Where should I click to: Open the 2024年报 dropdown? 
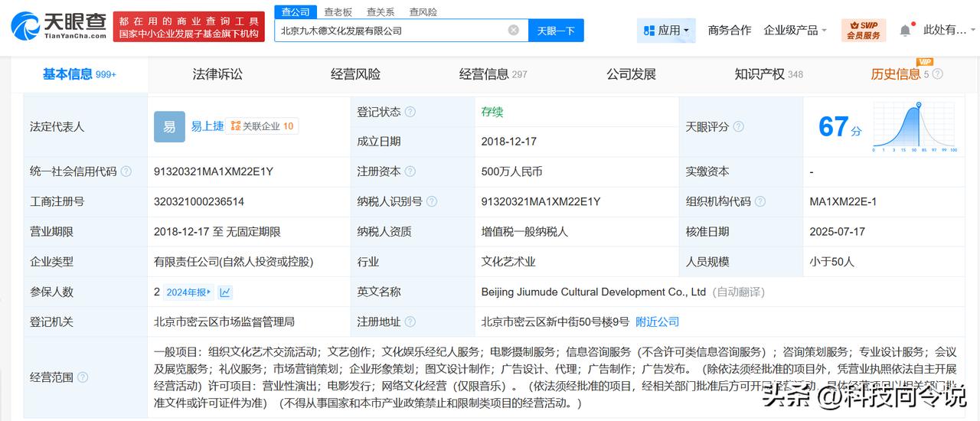pos(190,292)
